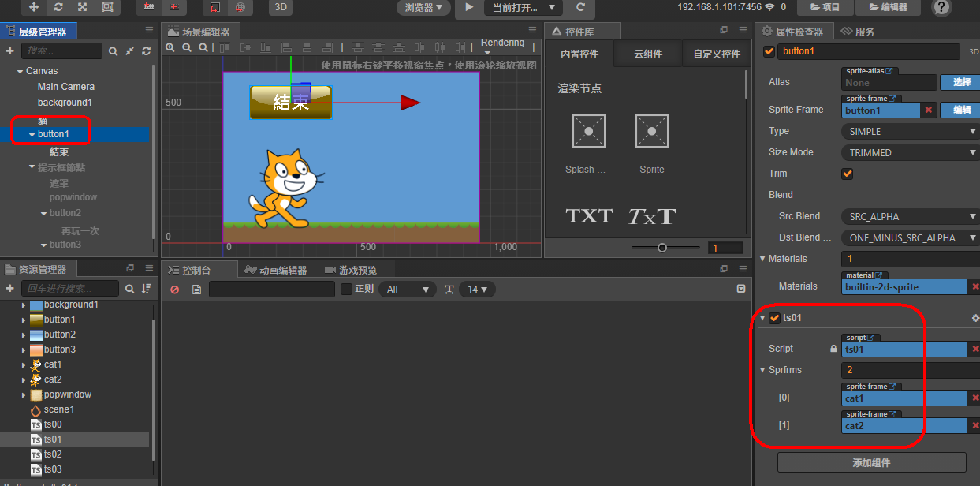Collapse the 提示框節點 node
This screenshot has height=486, width=980.
pos(32,167)
